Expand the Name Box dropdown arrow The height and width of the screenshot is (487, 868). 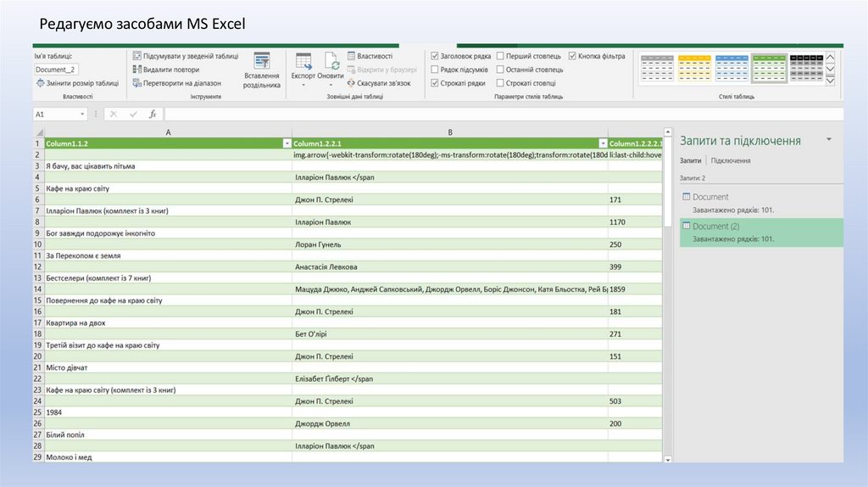click(83, 114)
